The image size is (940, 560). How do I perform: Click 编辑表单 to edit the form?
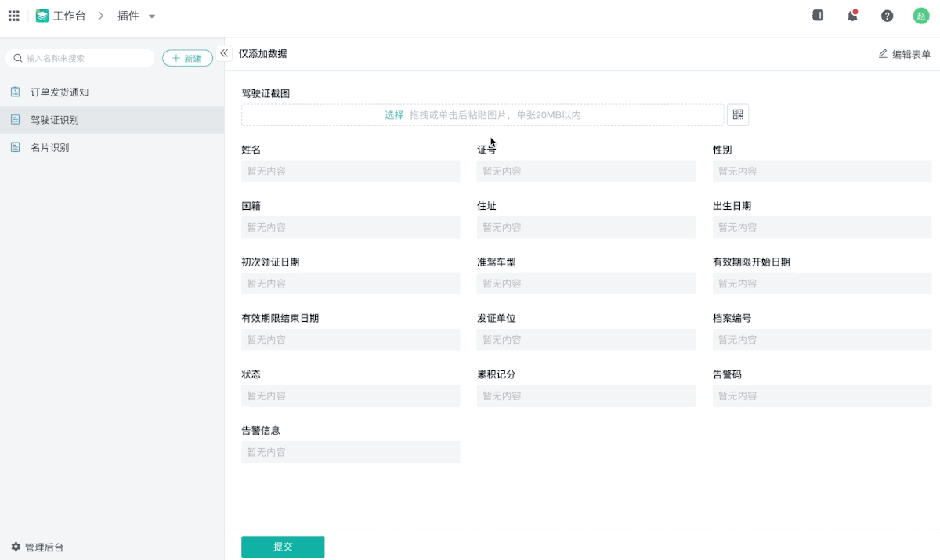(905, 54)
